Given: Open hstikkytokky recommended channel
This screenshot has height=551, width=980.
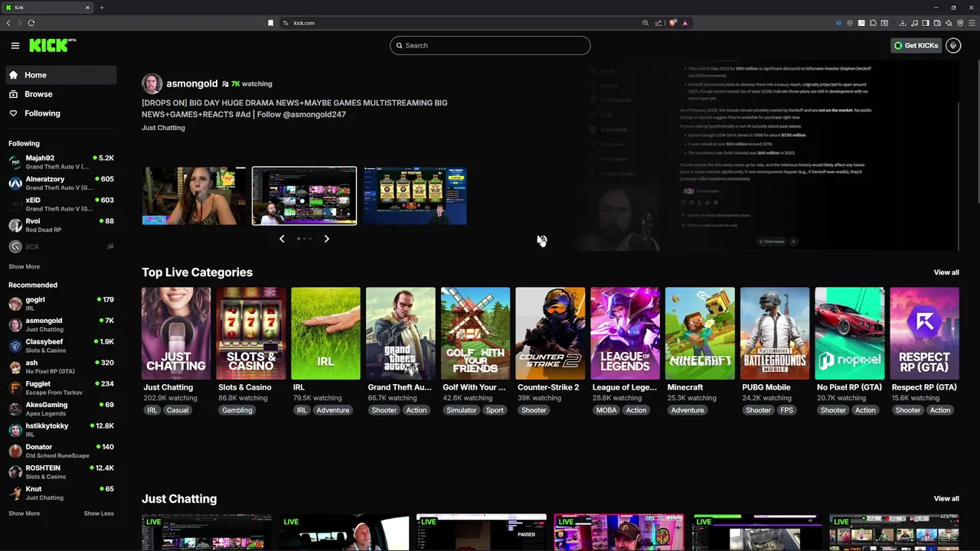Looking at the screenshot, I should tap(61, 430).
